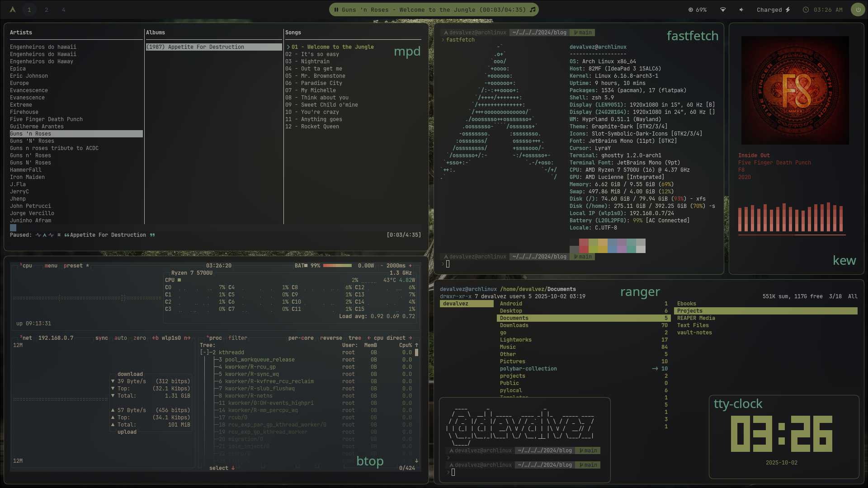Click the F8 album cover in kew
The image size is (868, 488).
coord(795,90)
